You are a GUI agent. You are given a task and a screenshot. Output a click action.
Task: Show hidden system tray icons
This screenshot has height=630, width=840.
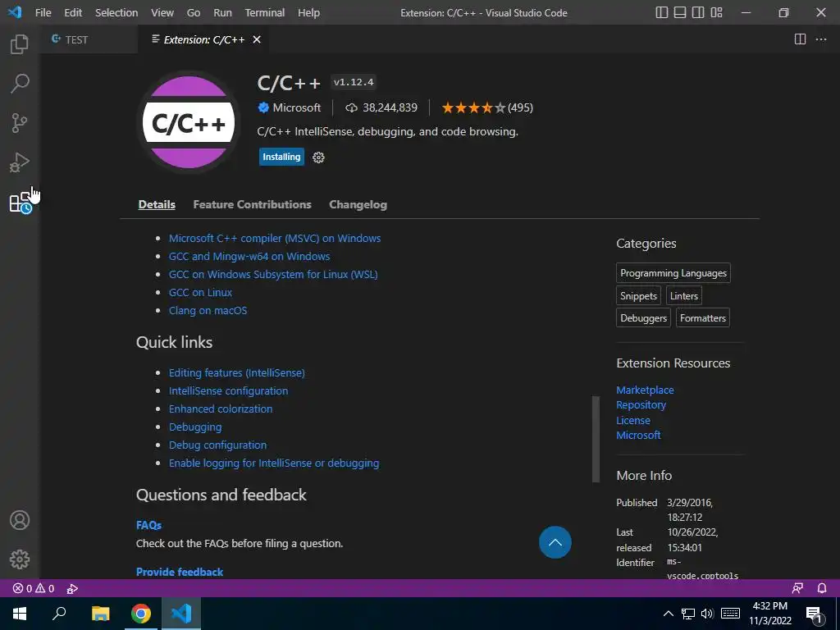(668, 614)
